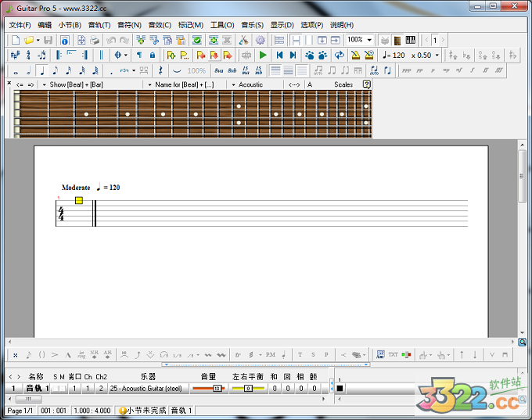
Task: Open the 音轨(T) menu
Action: (x=99, y=25)
